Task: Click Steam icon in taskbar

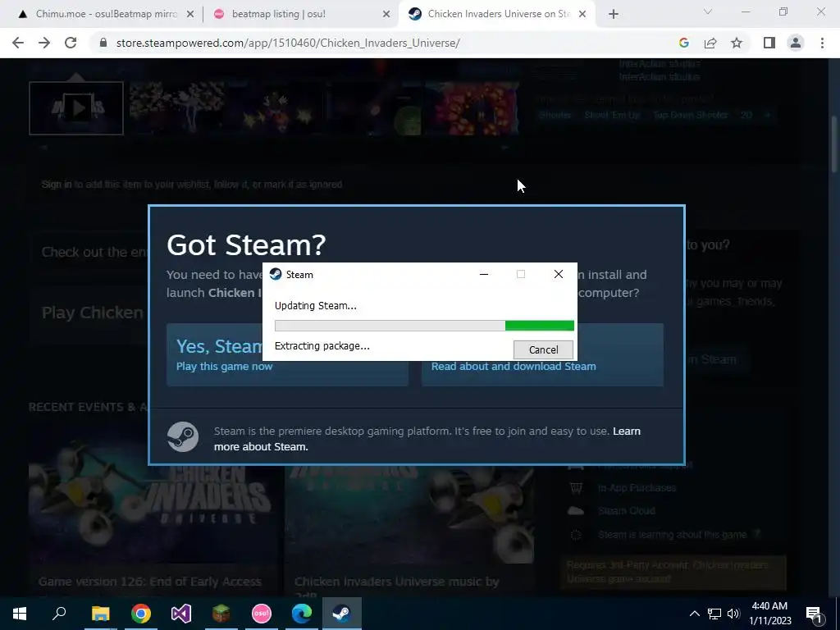Action: tap(342, 614)
